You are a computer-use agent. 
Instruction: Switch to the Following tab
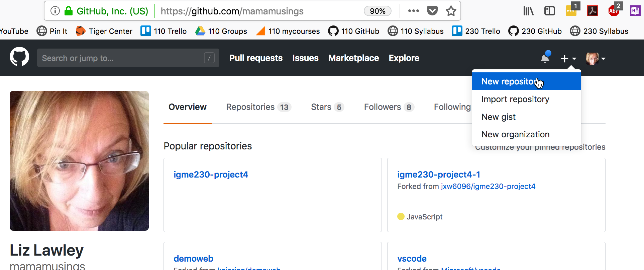(x=452, y=107)
